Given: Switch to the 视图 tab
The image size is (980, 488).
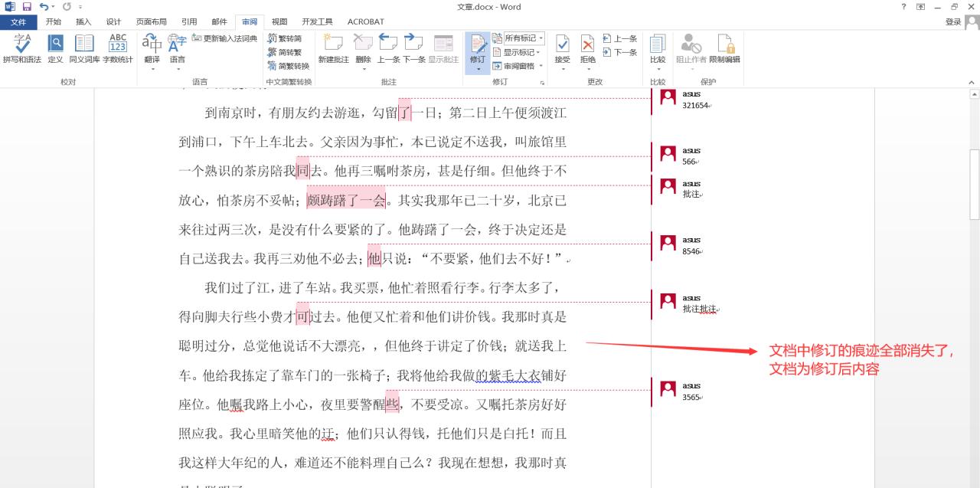Looking at the screenshot, I should pos(279,21).
